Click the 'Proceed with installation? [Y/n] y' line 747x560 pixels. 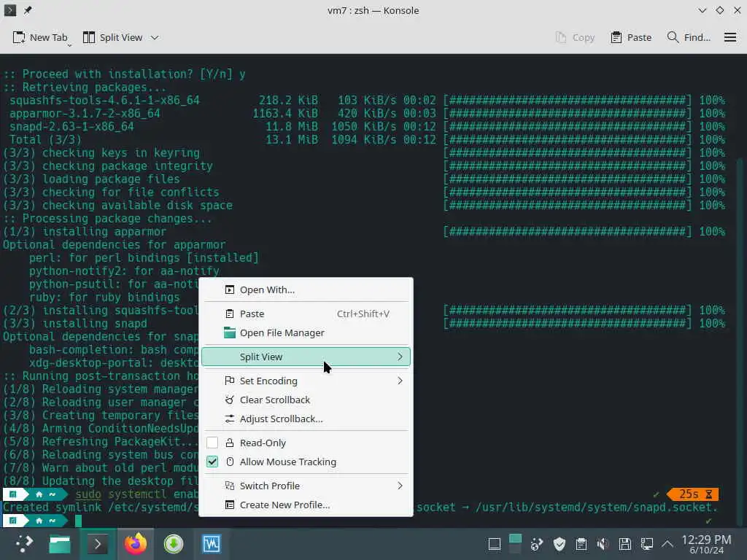pos(124,74)
